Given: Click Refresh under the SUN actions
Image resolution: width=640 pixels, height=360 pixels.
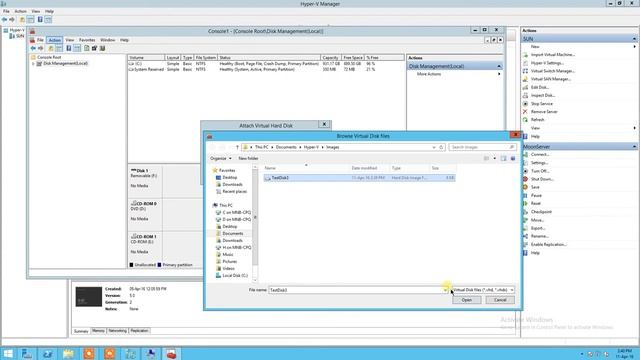Looking at the screenshot, I should pyautogui.click(x=538, y=120).
